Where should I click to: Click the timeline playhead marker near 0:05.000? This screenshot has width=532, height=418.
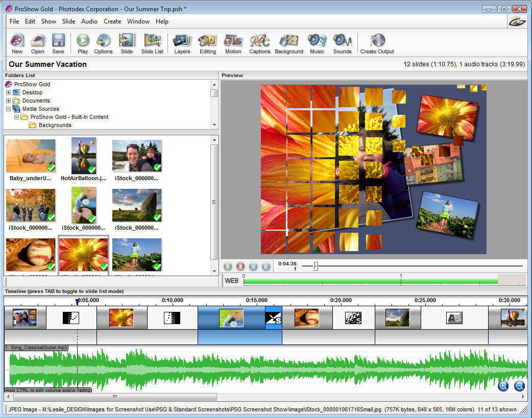pos(78,301)
